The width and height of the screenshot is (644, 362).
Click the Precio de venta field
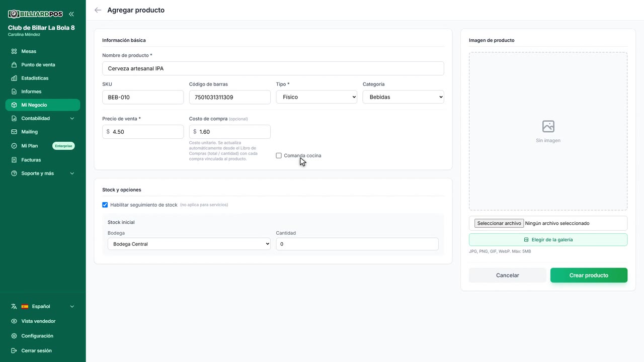tap(143, 132)
